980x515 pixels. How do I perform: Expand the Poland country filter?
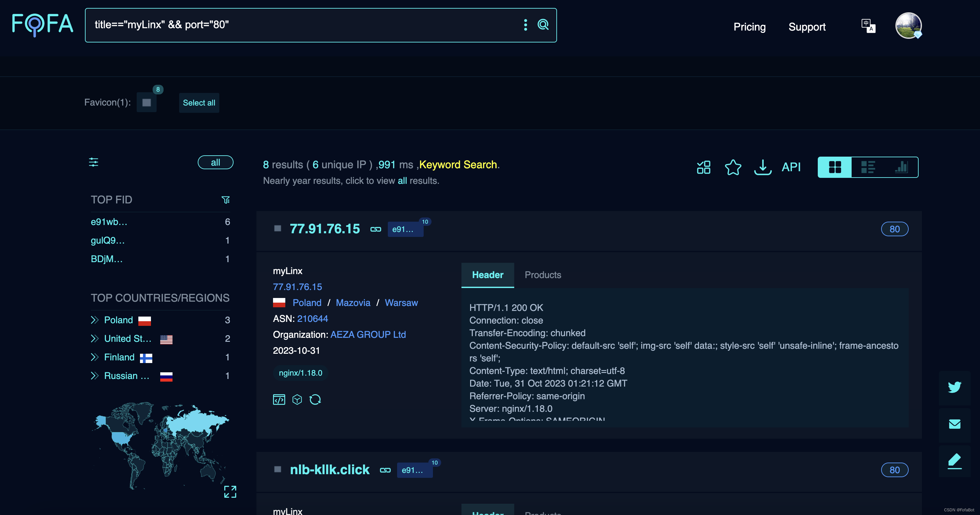click(x=95, y=320)
